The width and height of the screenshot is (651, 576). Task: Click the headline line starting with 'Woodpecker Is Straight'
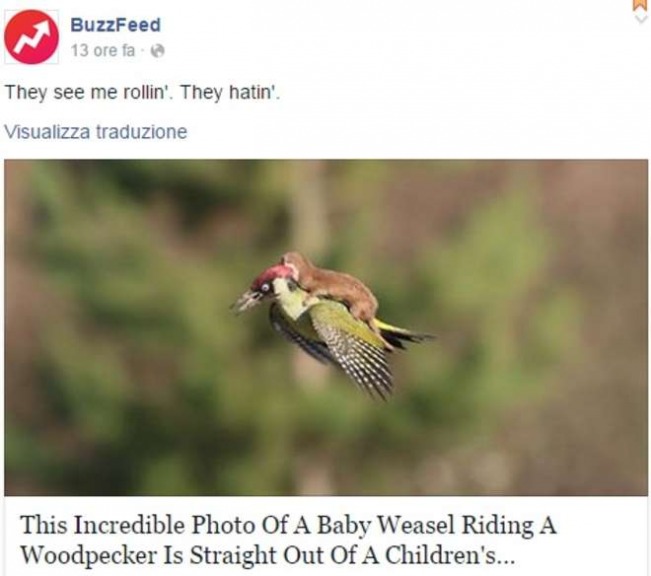268,554
